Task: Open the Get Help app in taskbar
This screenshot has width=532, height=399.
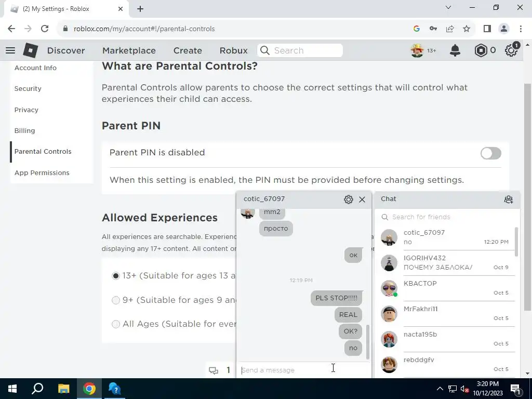Action: 115,389
